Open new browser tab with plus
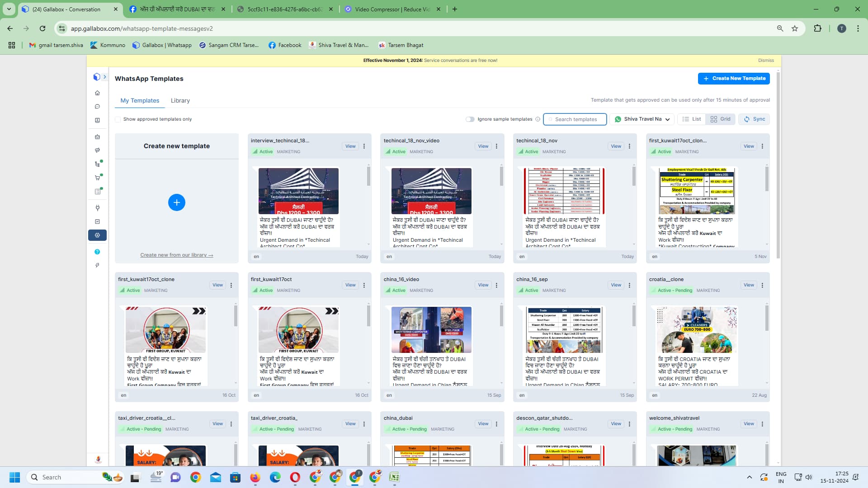The height and width of the screenshot is (488, 868). click(455, 9)
